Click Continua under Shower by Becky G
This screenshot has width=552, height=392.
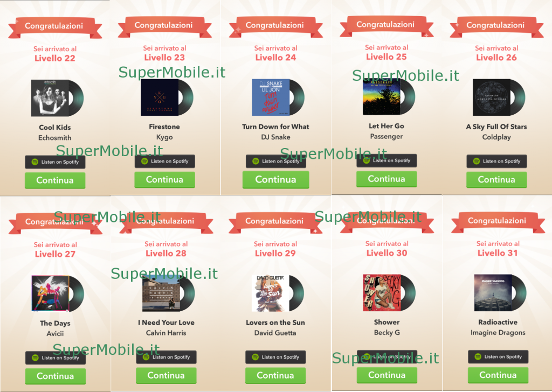click(387, 375)
